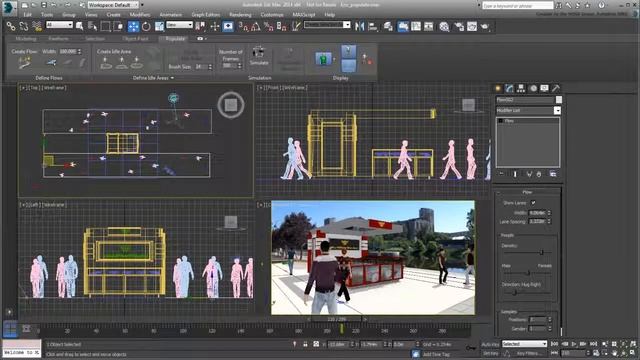Click the Align tool icon
The image size is (640, 360).
373,27
